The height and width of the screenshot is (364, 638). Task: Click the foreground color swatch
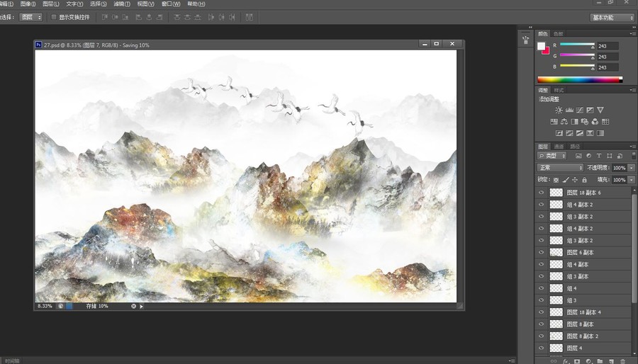(x=541, y=46)
